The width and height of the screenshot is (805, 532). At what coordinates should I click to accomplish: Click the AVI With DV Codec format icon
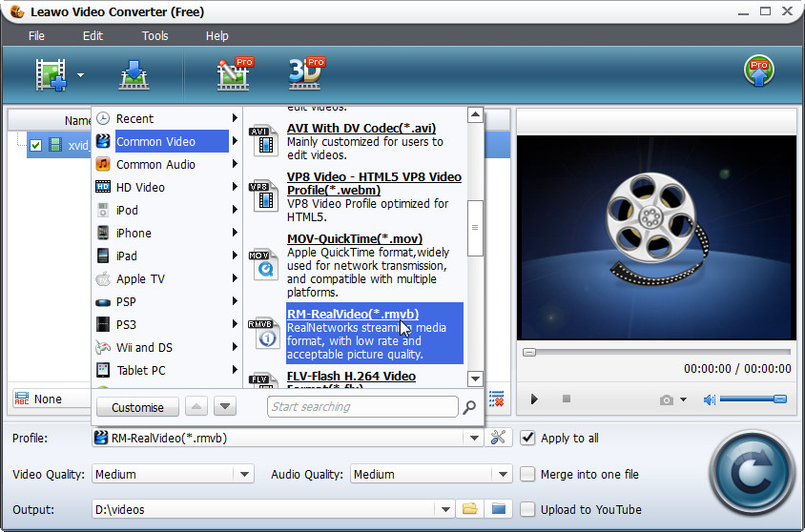point(263,140)
